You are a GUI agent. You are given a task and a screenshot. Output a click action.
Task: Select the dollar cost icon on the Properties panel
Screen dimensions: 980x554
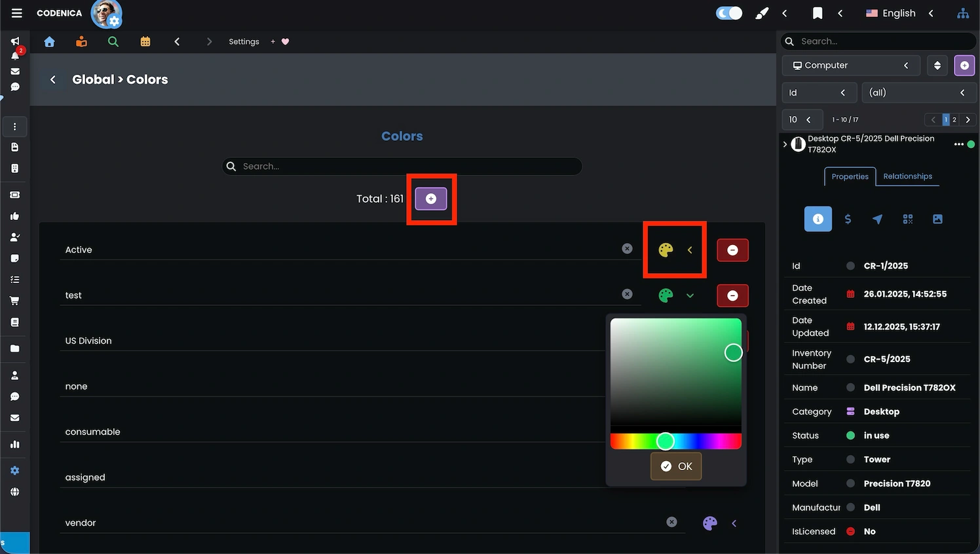tap(848, 219)
